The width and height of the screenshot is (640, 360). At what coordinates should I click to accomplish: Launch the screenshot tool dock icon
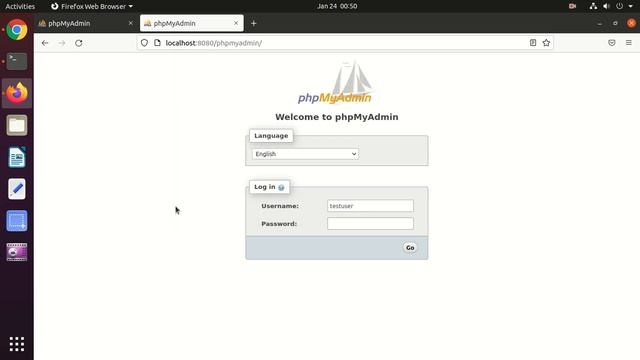click(x=17, y=221)
